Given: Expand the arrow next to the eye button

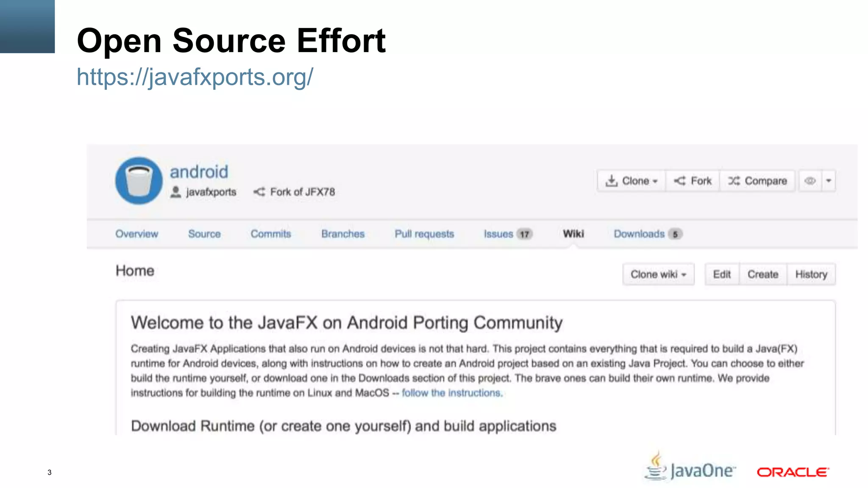Looking at the screenshot, I should click(829, 181).
